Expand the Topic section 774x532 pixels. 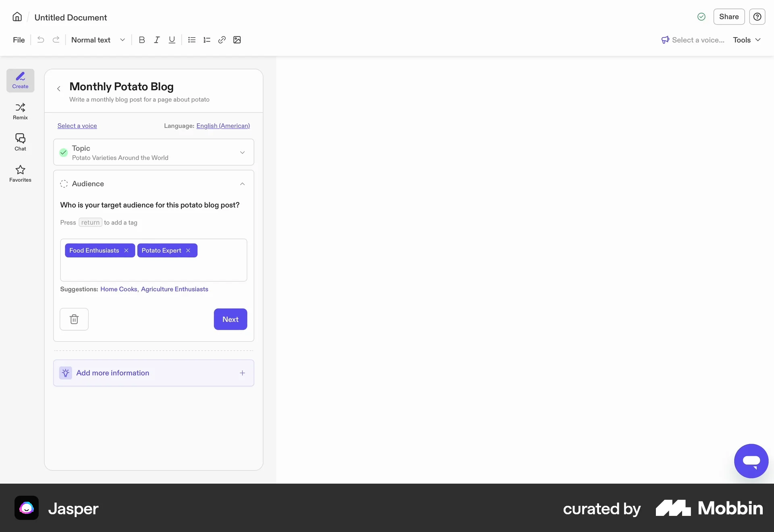click(x=242, y=152)
